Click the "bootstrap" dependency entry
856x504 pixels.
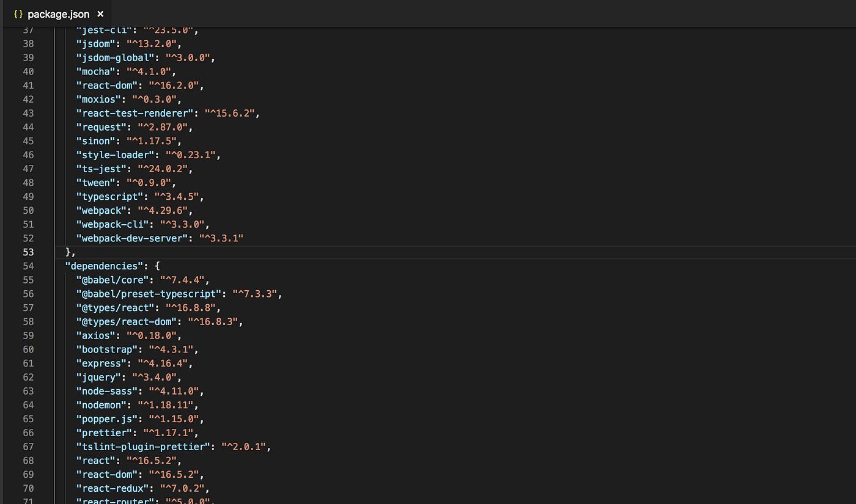point(106,349)
